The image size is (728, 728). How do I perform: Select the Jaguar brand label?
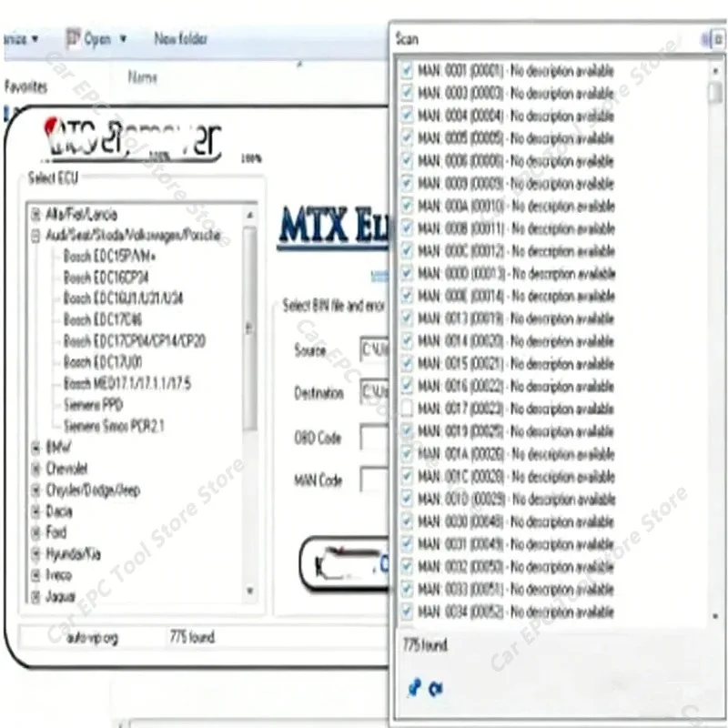[x=60, y=596]
